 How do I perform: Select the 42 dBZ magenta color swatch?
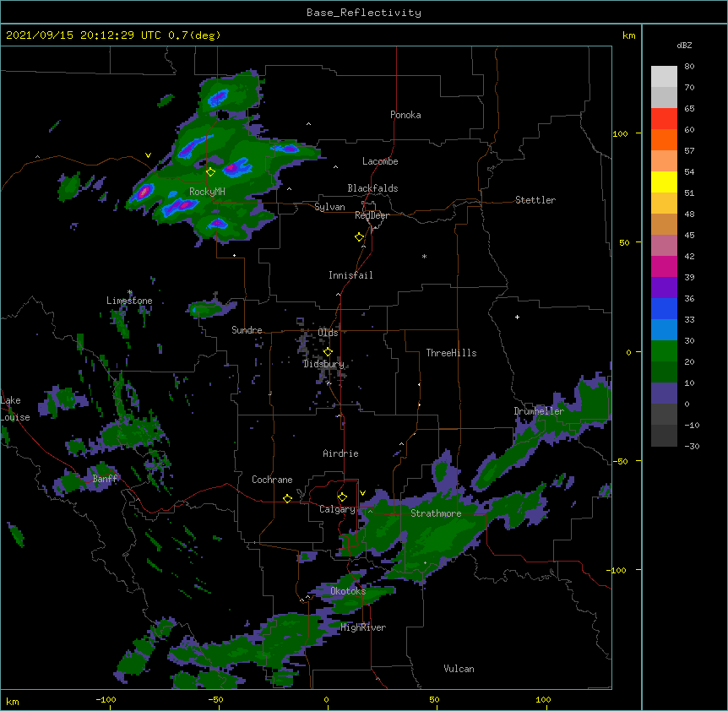click(x=664, y=266)
